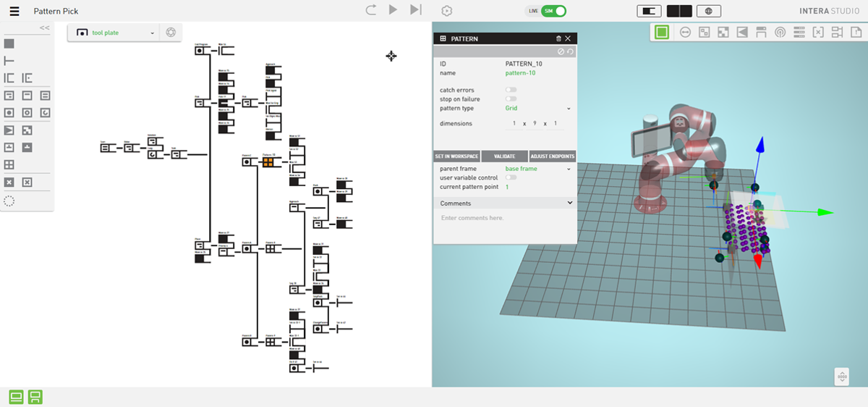The height and width of the screenshot is (407, 868).
Task: Delete pattern node with trash icon
Action: (558, 38)
